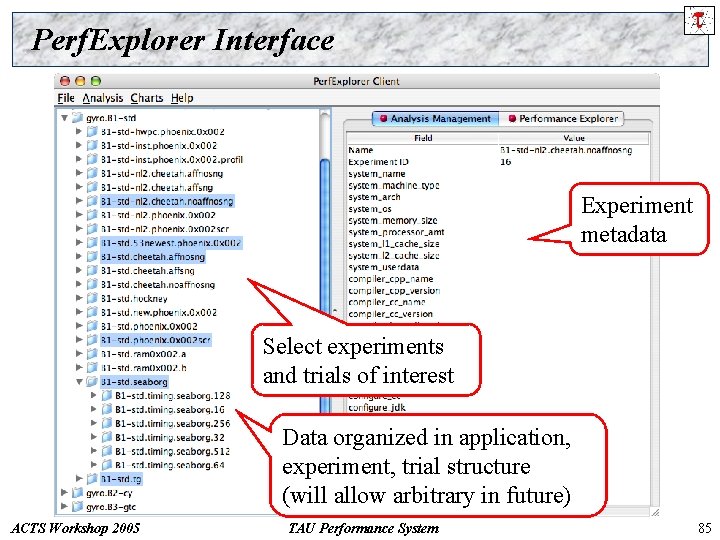Select B1-std-inst.phoenix.0x002 label
This screenshot has height=540, width=720.
pyautogui.click(x=158, y=146)
